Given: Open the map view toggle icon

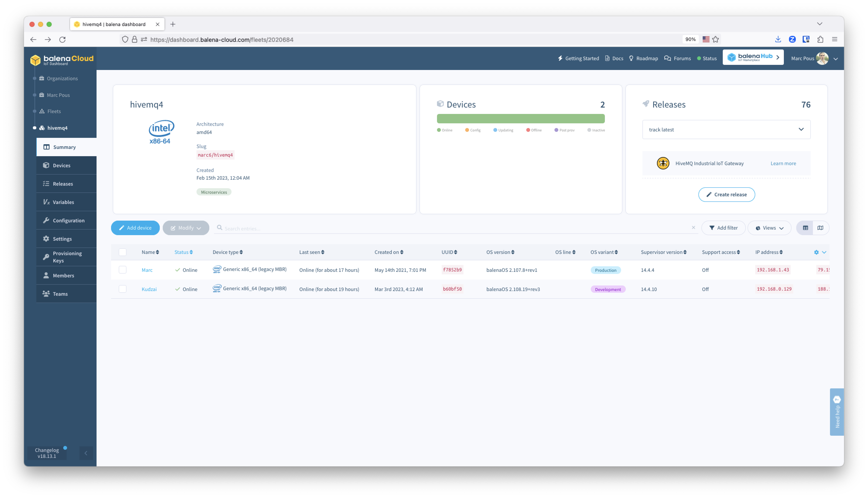Looking at the screenshot, I should point(820,227).
